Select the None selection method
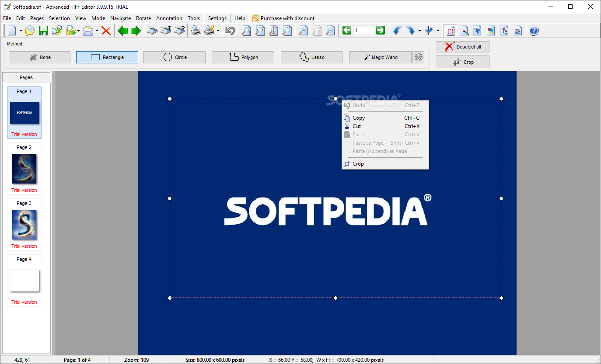The image size is (601, 364). click(x=39, y=57)
